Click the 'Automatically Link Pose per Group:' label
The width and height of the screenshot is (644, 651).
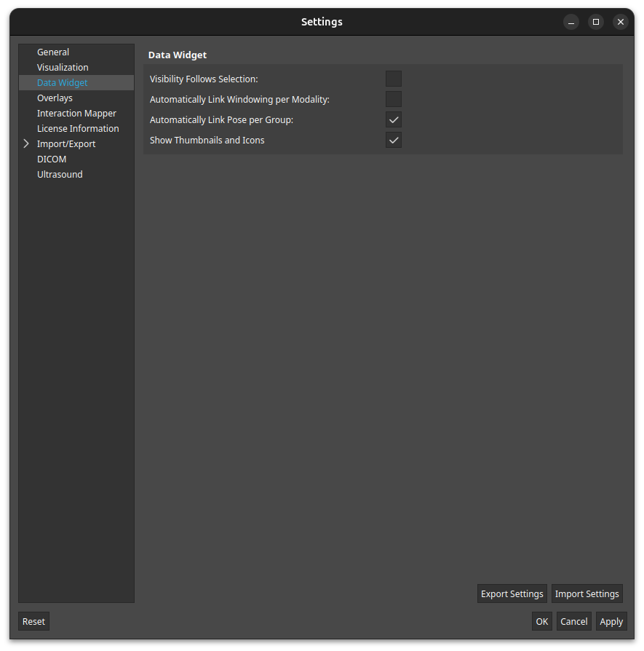click(222, 120)
